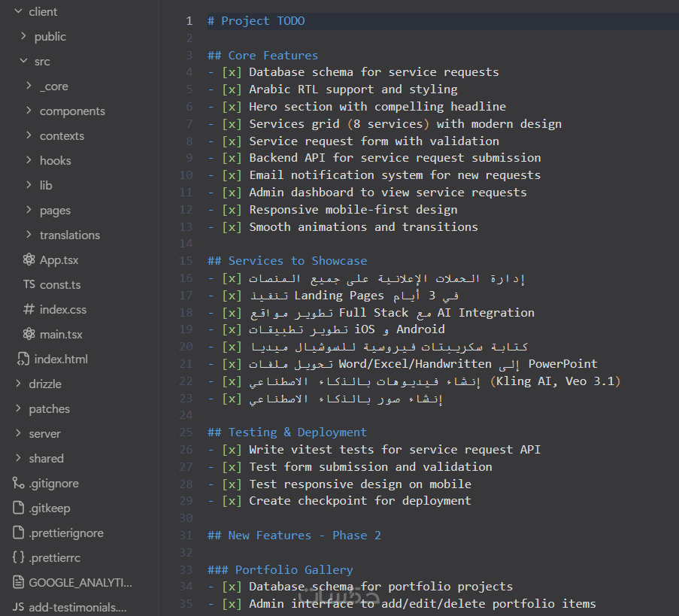Open the .gitkeep file
Viewport: 679px width, 616px height.
(50, 508)
